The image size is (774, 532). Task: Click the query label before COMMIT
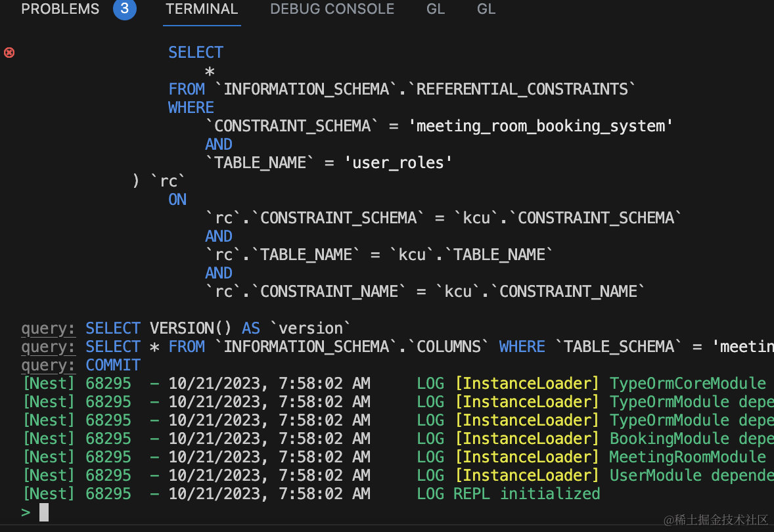tap(48, 365)
